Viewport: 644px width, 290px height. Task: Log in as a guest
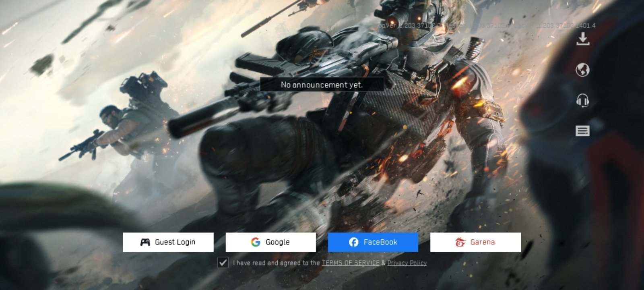click(168, 242)
